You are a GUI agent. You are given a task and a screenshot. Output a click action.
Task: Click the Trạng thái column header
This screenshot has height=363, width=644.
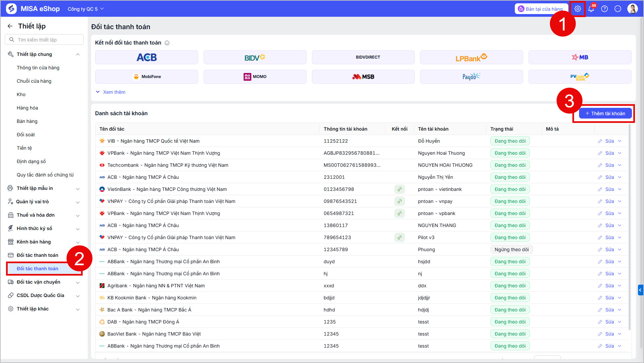pyautogui.click(x=502, y=129)
